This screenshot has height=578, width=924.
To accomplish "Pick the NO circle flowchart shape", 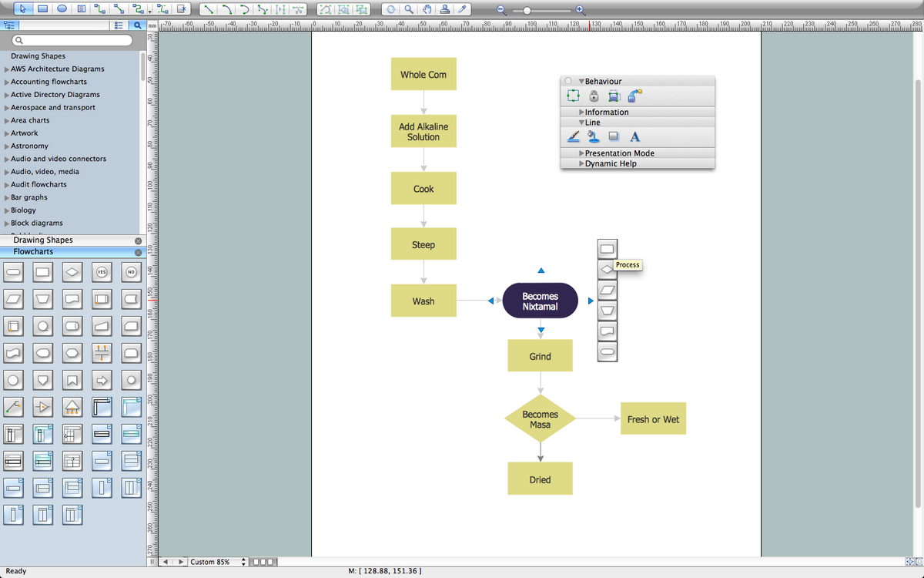I will (131, 271).
